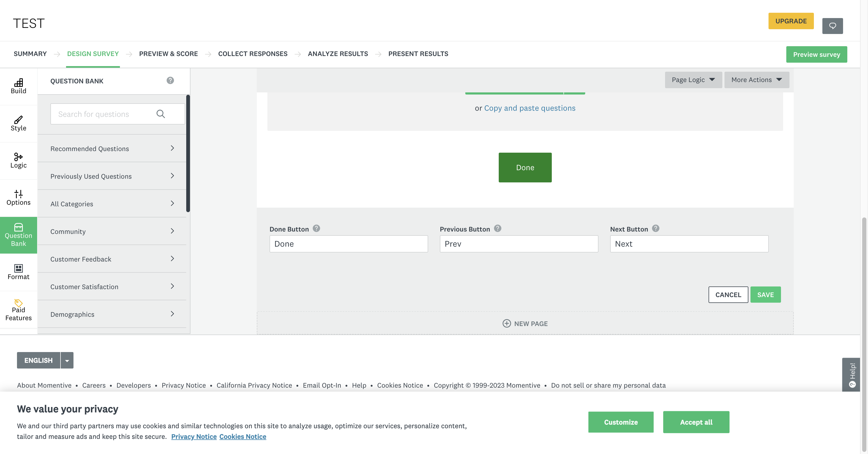Click the Preview survey button
This screenshot has width=868, height=454.
[x=817, y=55]
